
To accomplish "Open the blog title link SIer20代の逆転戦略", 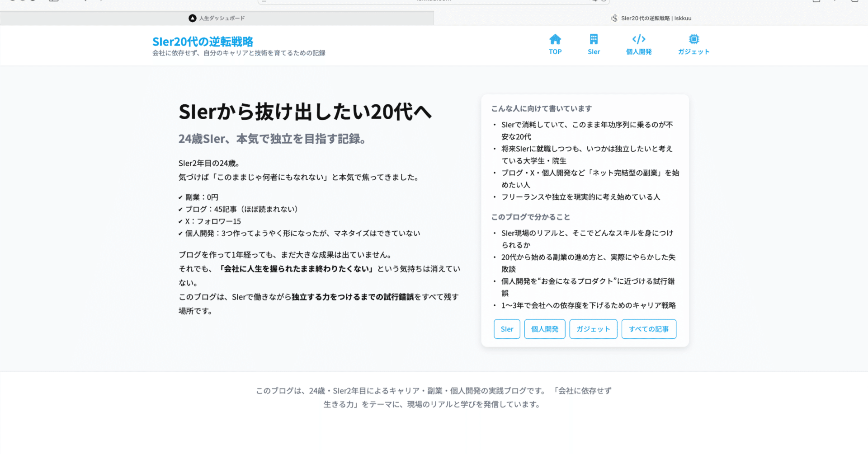I will click(x=202, y=42).
